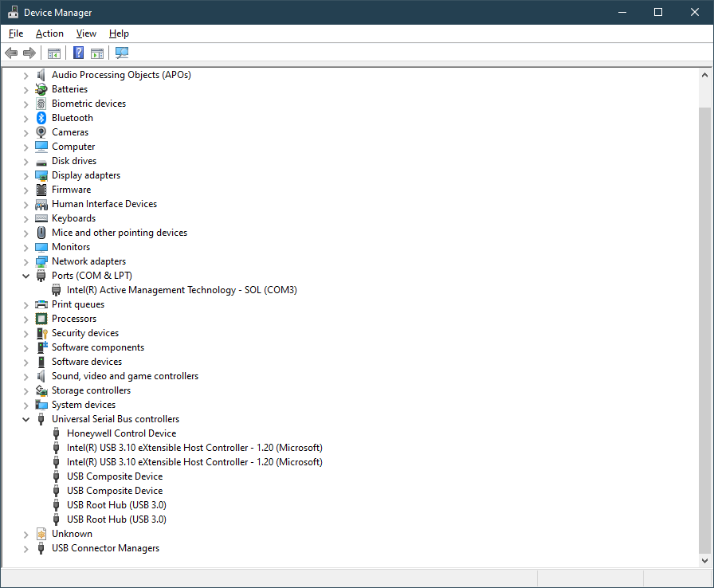Click the Display adapters icon
This screenshot has height=588, width=714.
pyautogui.click(x=41, y=175)
